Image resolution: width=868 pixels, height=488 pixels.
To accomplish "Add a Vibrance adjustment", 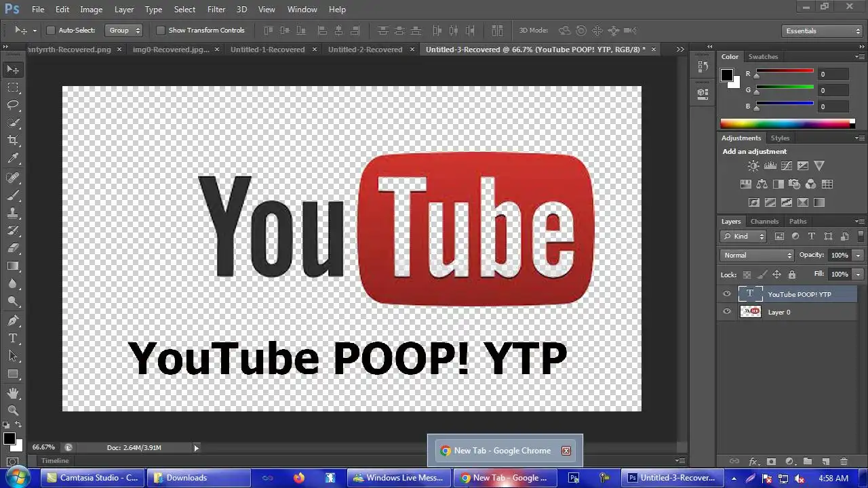I will [x=819, y=165].
